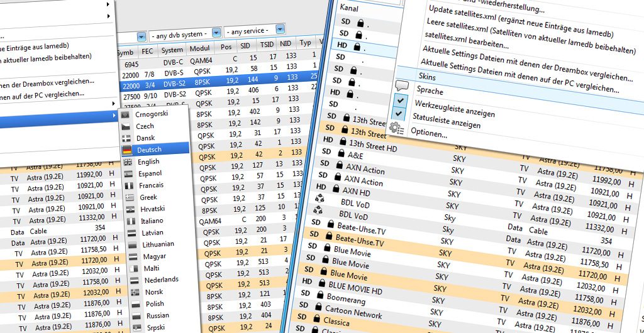Click the Pos column header
The image size is (644, 333).
[x=226, y=46]
